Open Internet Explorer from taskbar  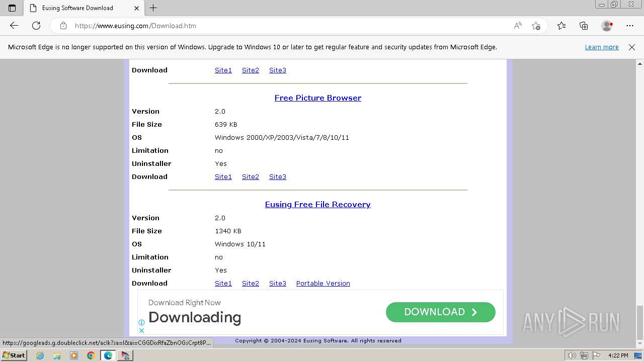pos(40,355)
